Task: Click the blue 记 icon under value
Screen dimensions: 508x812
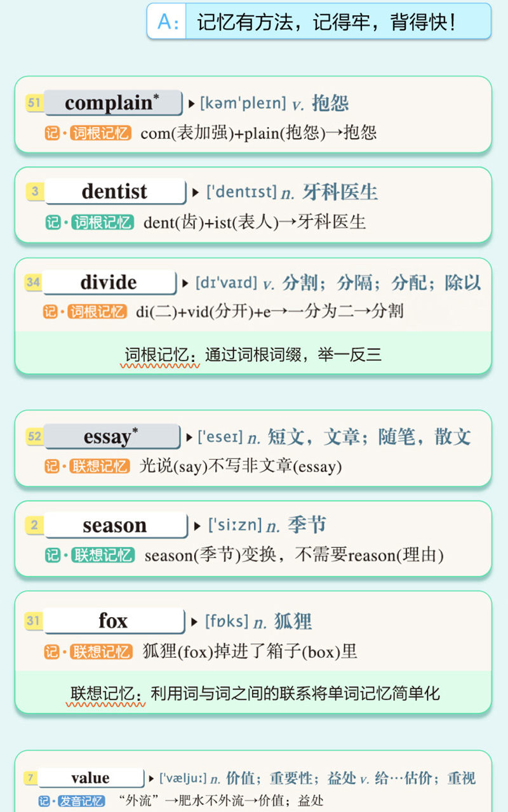Action: tap(44, 801)
